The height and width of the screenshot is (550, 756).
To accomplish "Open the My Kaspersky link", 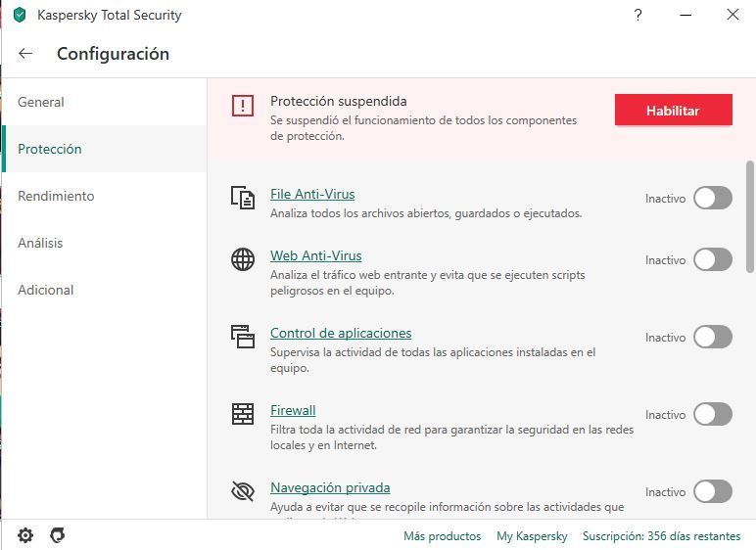I will 532,536.
